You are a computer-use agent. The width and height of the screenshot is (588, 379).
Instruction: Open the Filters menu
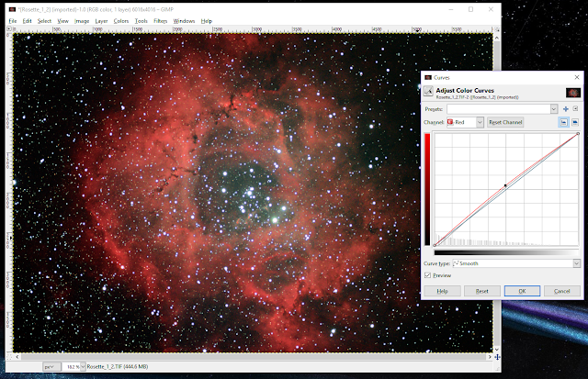(161, 21)
